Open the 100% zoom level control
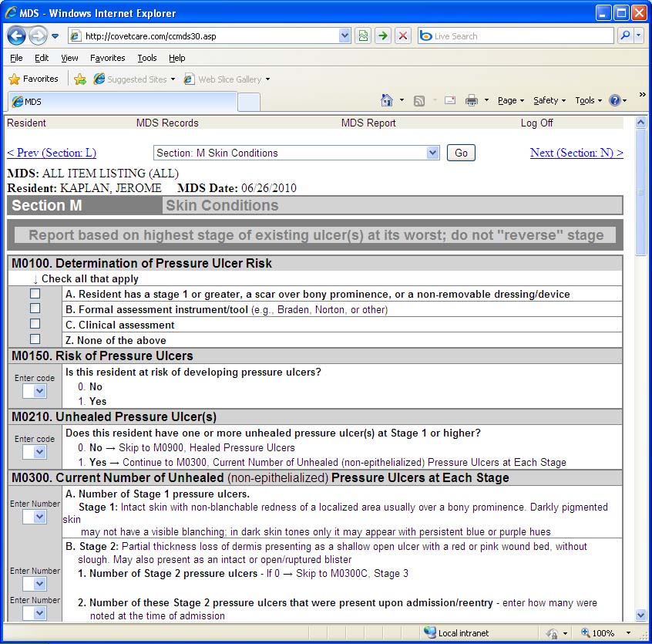Screen dimensions: 652x644 (606, 632)
